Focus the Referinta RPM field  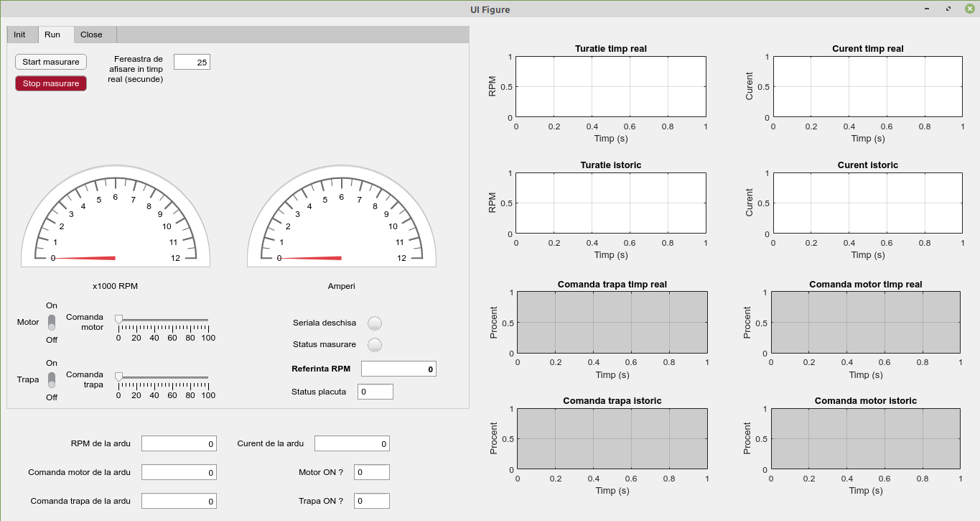(398, 369)
